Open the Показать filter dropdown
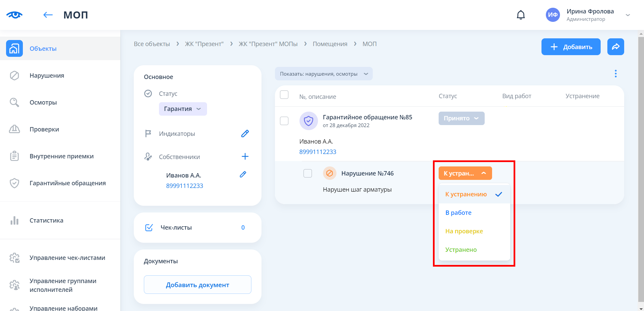 point(323,74)
